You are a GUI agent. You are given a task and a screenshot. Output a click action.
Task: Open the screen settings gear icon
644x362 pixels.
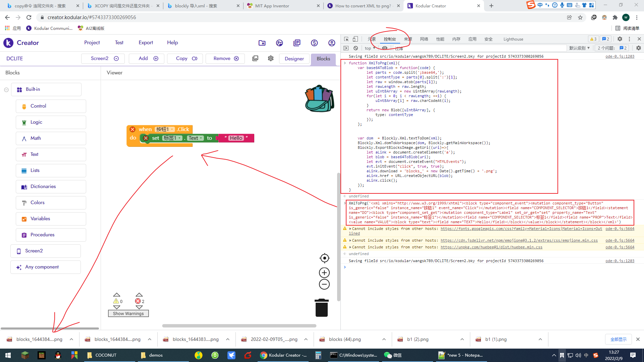271,58
